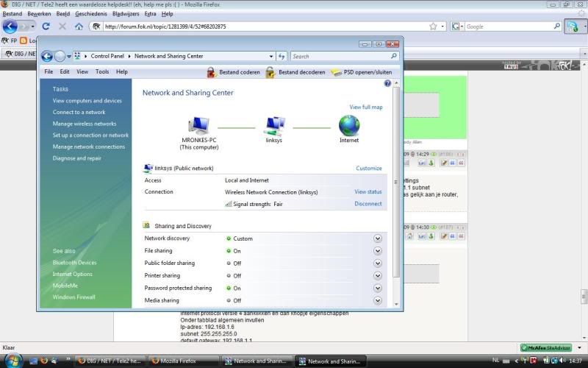
Task: Expand File sharing options
Action: (378, 251)
